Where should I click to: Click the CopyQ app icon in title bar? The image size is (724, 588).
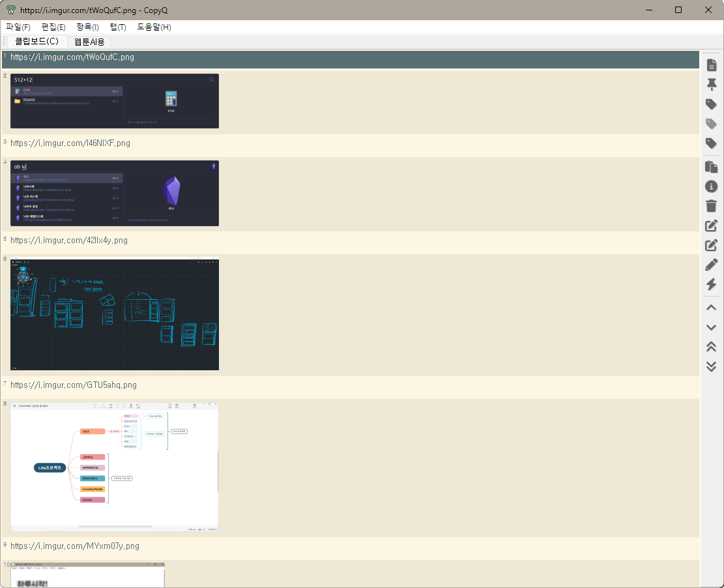pos(10,10)
